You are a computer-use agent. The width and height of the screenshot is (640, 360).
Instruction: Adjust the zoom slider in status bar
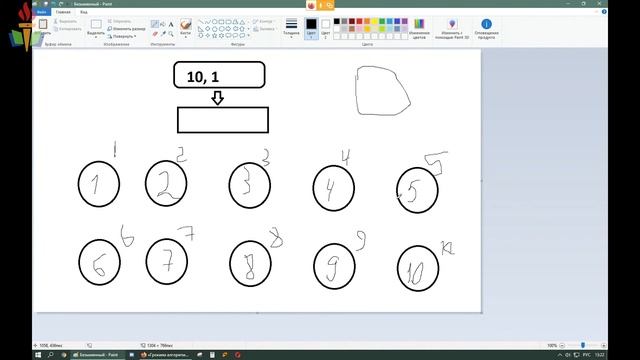[583, 345]
